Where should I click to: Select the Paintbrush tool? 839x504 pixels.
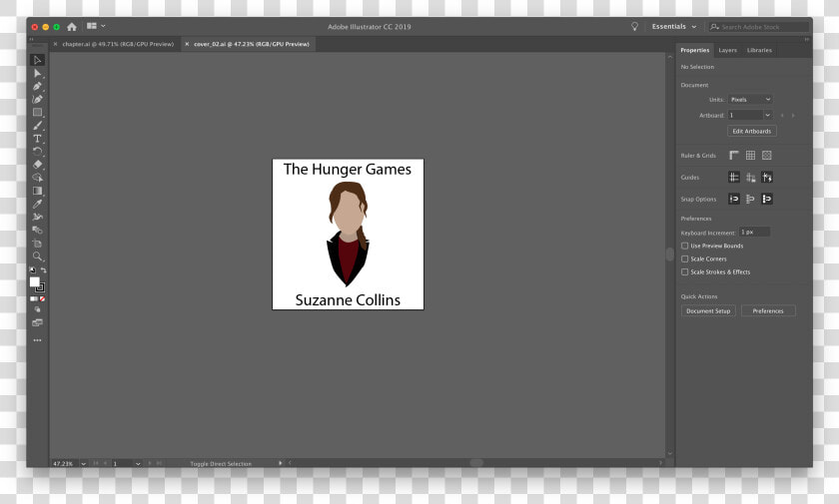click(37, 126)
